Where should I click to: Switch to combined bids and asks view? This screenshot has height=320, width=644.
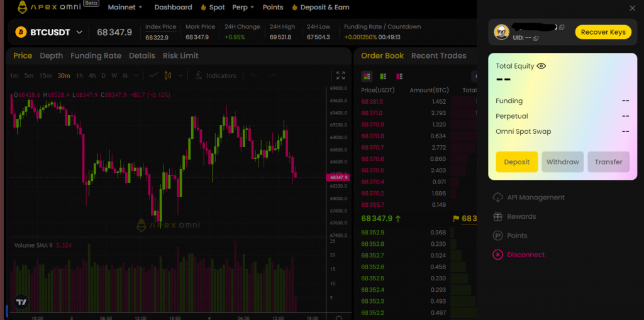[367, 76]
